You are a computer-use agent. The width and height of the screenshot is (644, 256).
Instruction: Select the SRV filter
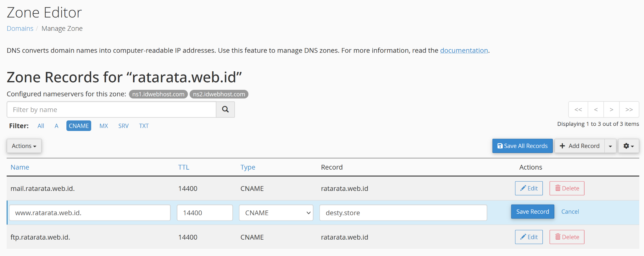click(123, 126)
